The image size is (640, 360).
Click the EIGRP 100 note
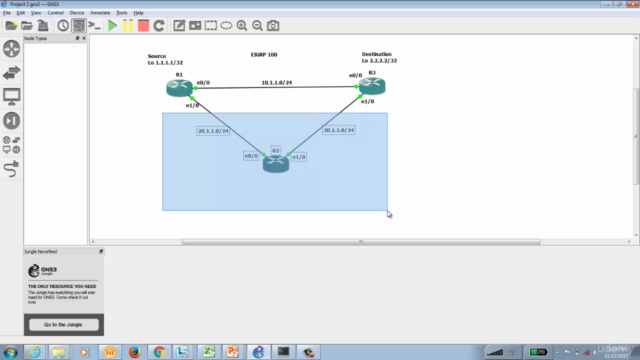[264, 54]
